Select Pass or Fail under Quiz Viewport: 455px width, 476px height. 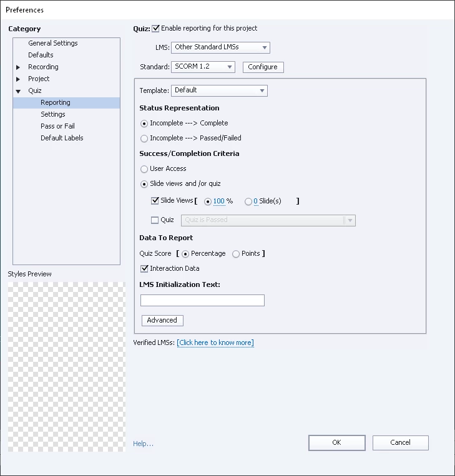[57, 126]
